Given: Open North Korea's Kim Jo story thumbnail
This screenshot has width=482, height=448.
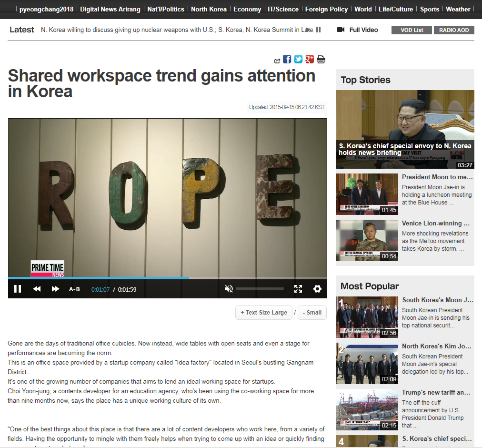Looking at the screenshot, I should tap(367, 363).
